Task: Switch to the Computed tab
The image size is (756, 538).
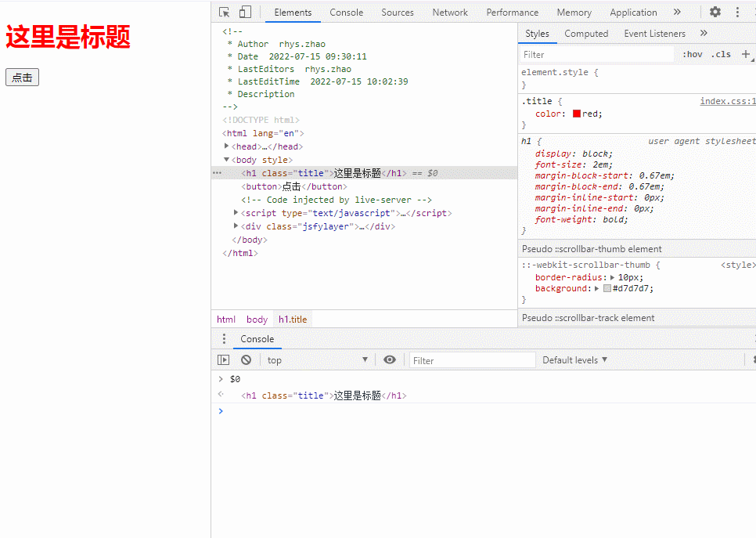Action: point(586,34)
